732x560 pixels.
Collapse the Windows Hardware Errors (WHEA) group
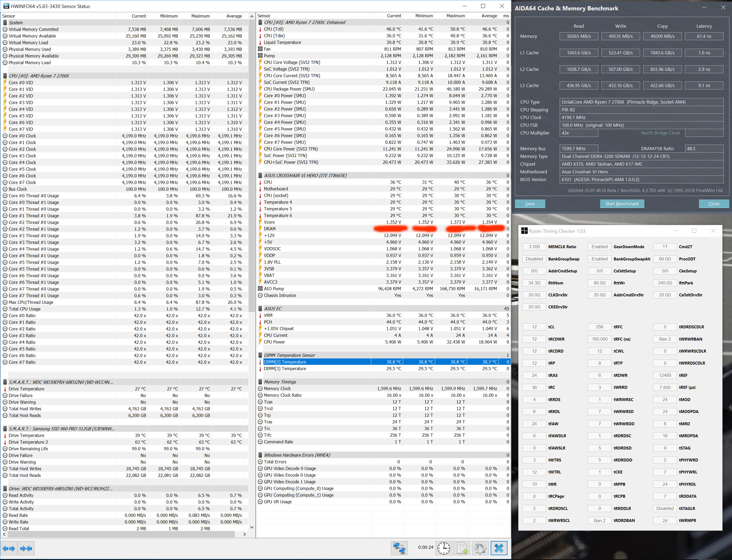tap(297, 455)
